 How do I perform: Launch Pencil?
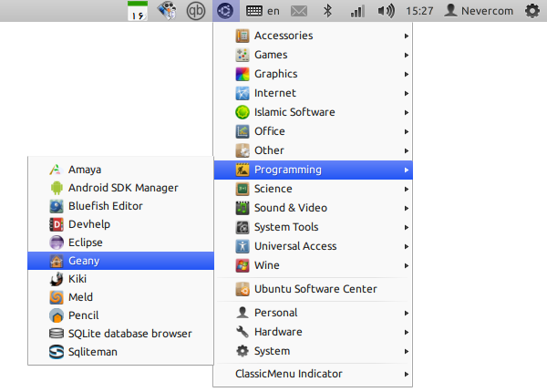click(120, 315)
